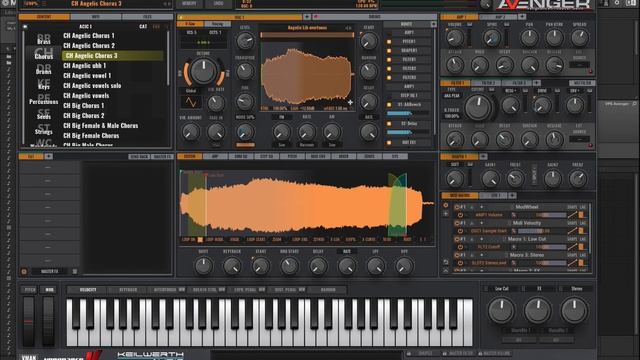
Task: Add a filter with the plus after Filter 3
Action: pos(537,83)
